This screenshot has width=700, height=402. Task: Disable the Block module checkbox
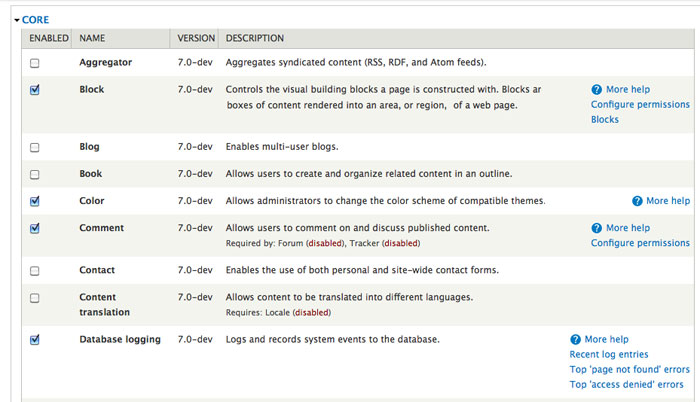(x=35, y=90)
